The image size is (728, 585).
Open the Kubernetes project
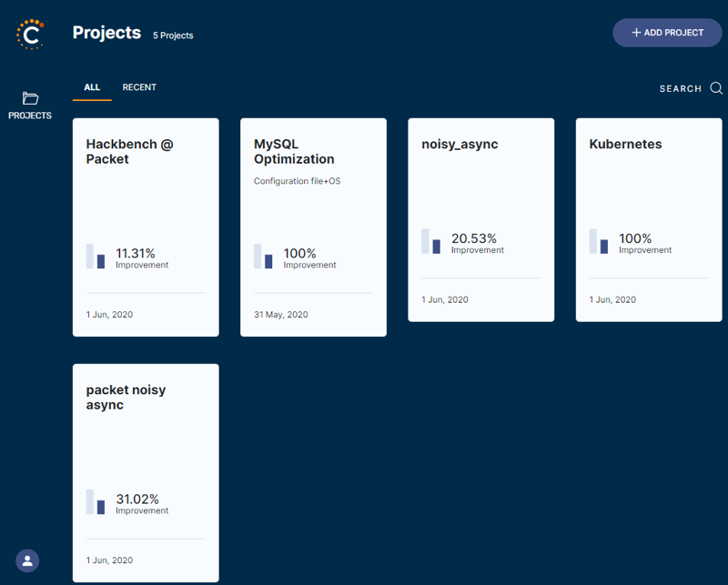(649, 219)
